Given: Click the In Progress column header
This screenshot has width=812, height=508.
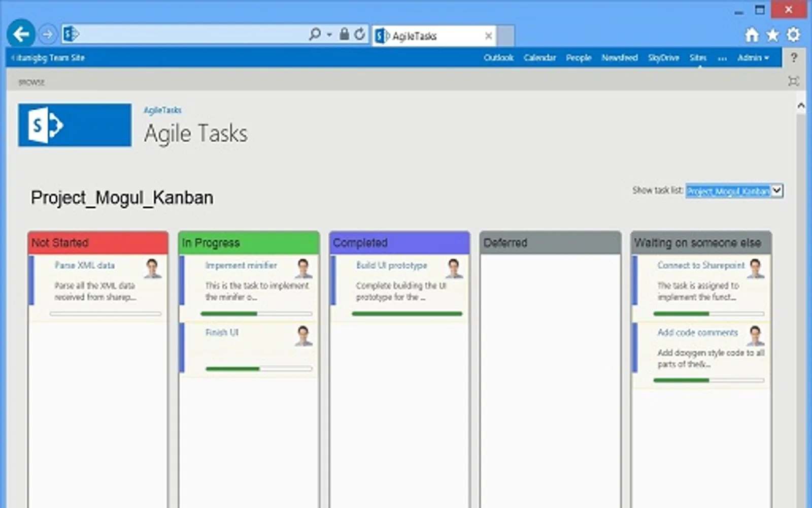Looking at the screenshot, I should pos(249,243).
